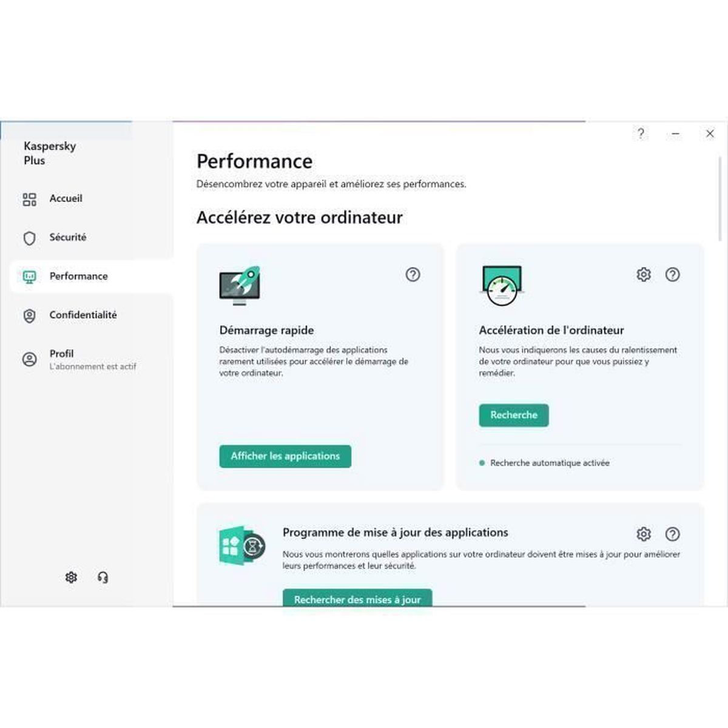Image resolution: width=728 pixels, height=728 pixels.
Task: Click the green application updater icon
Action: [x=241, y=545]
